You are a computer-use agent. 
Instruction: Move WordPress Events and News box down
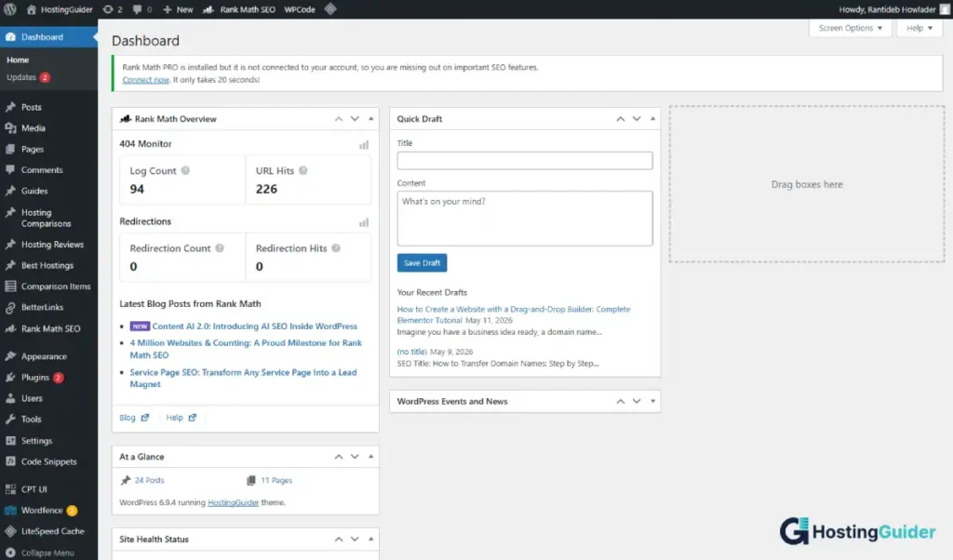pyautogui.click(x=637, y=402)
